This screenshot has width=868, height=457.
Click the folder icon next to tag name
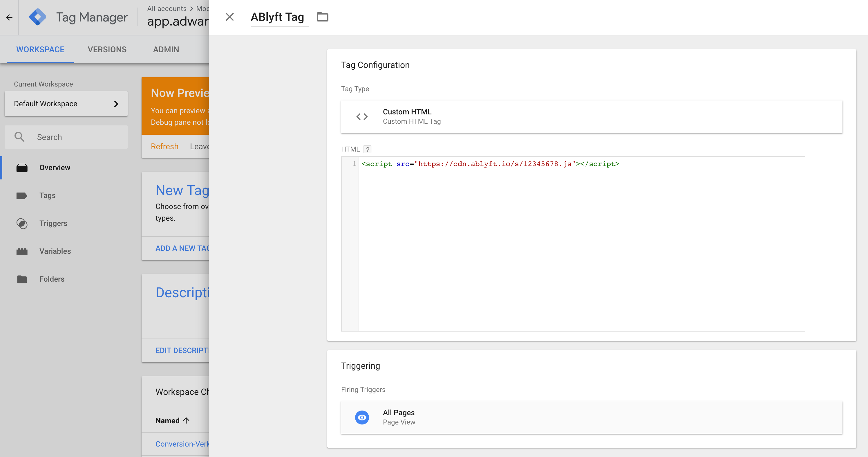click(x=322, y=17)
